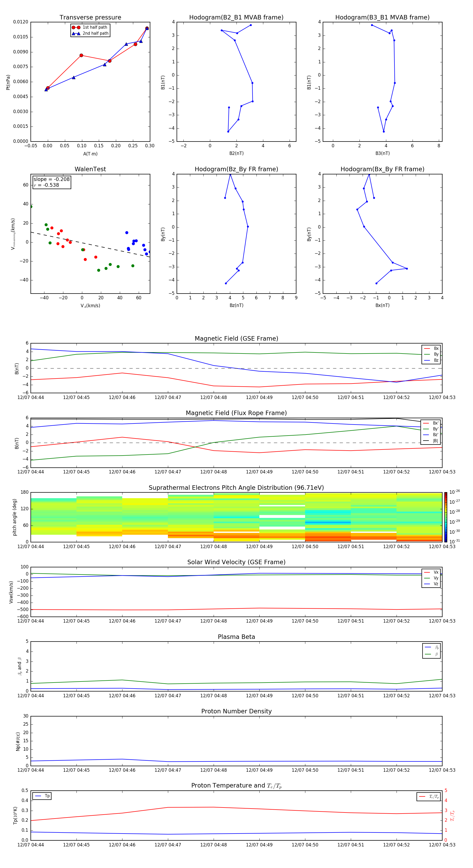
Task: Click the 'Vsw(km/s)' y-axis label
Action: click(11, 592)
